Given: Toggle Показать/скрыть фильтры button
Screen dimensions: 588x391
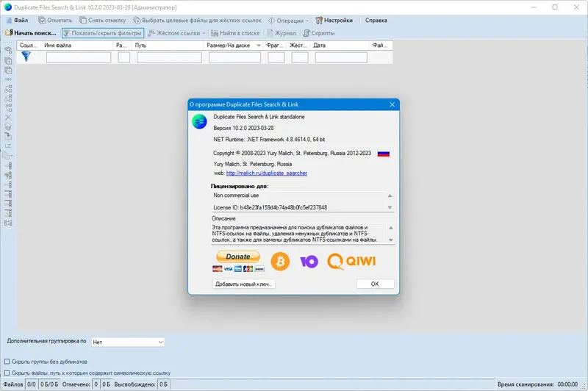Looking at the screenshot, I should [103, 33].
